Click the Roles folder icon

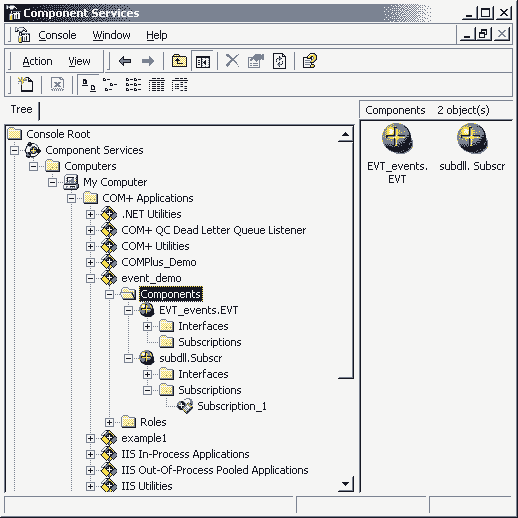[x=128, y=422]
